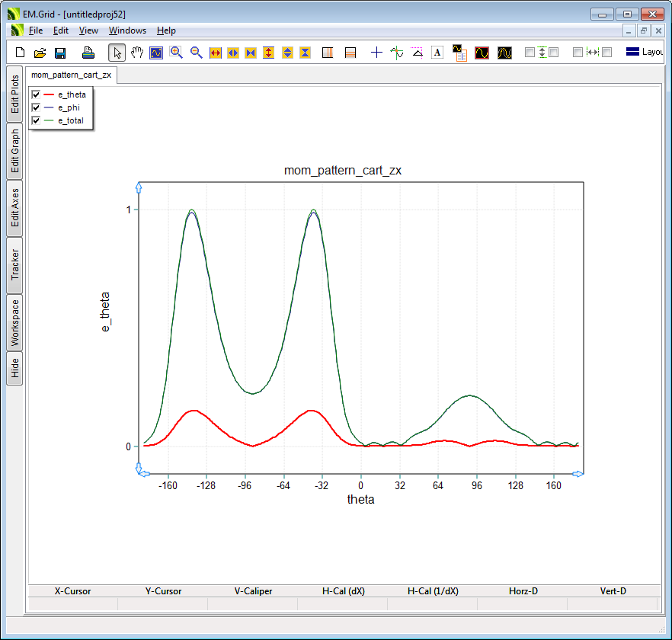Image resolution: width=672 pixels, height=640 pixels.
Task: Print the graph using the printer icon
Action: pos(88,53)
